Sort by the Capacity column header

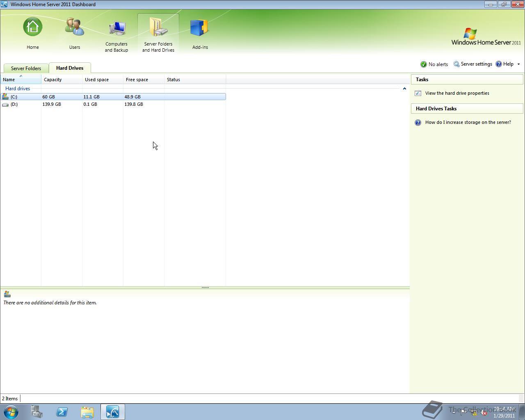point(62,80)
